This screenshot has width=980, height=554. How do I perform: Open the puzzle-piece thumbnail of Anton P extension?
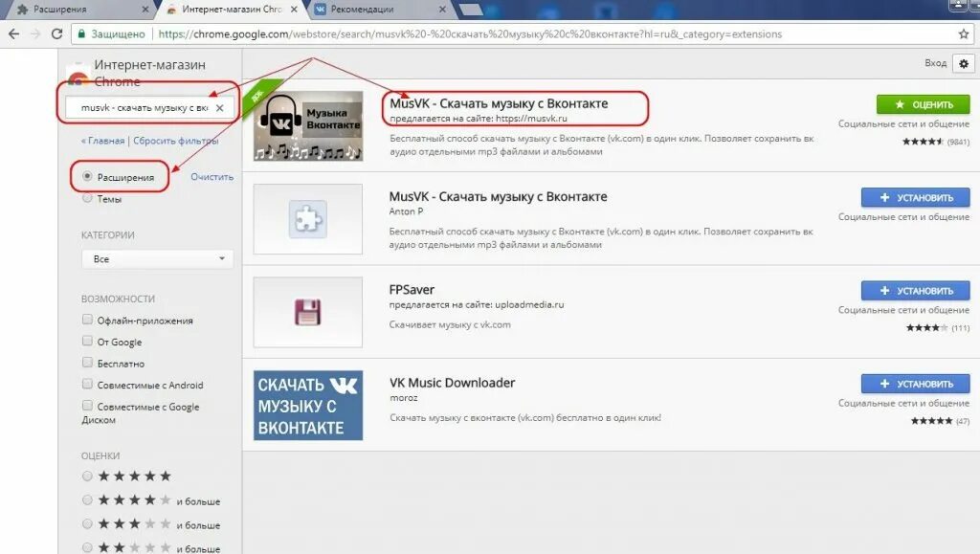click(x=308, y=219)
